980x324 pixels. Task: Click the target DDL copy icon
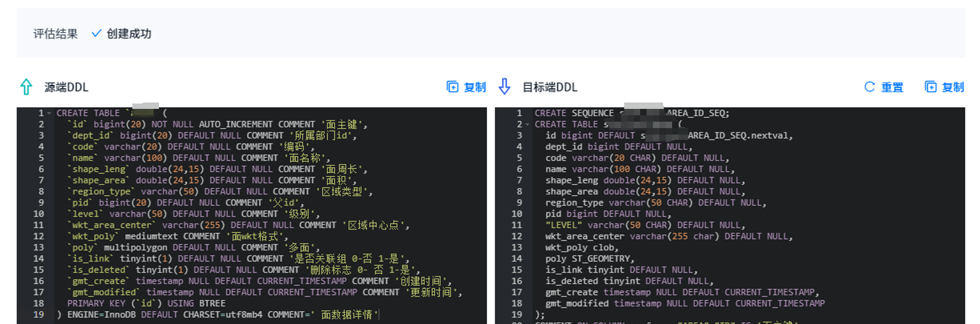point(930,87)
